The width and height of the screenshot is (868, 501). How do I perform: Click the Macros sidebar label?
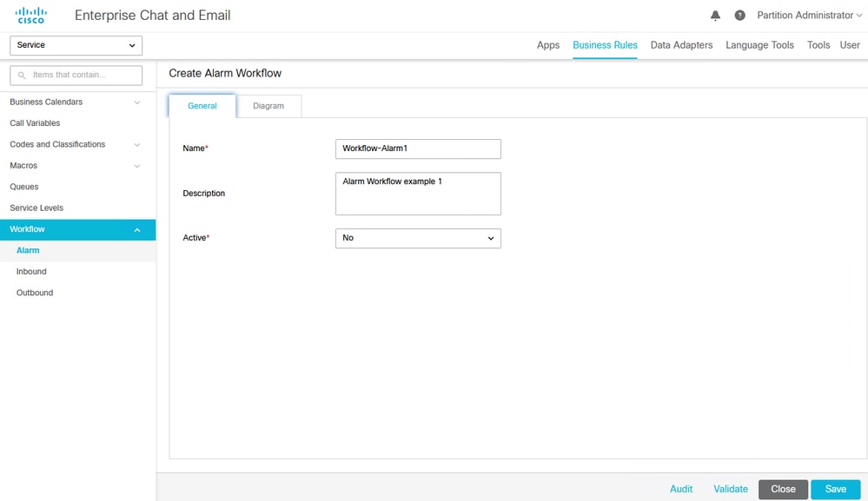click(x=23, y=166)
